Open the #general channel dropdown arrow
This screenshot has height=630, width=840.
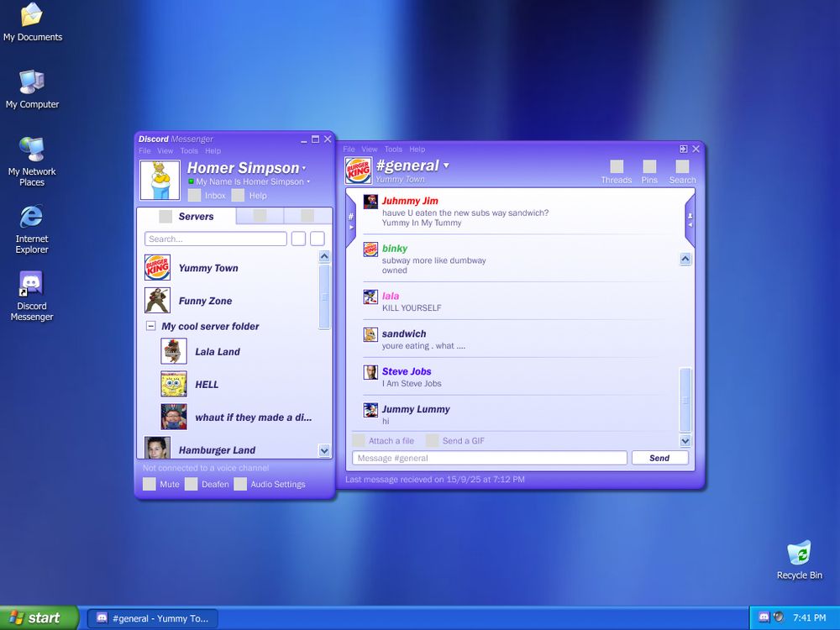pos(446,165)
